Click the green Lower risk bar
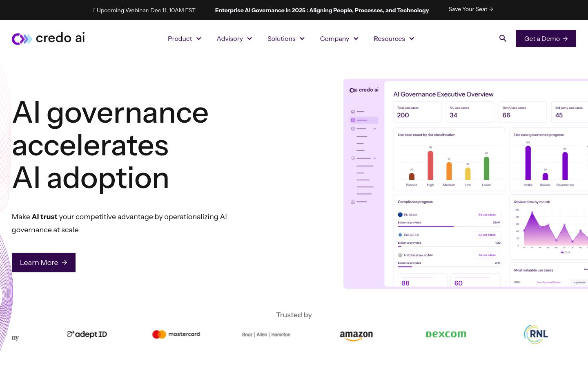The image size is (588, 368). (486, 168)
